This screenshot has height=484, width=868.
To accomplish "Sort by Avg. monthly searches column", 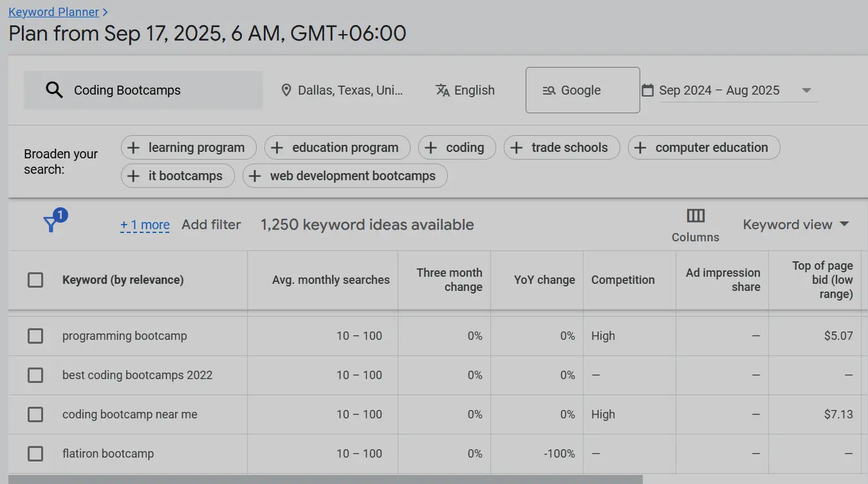I will 331,280.
